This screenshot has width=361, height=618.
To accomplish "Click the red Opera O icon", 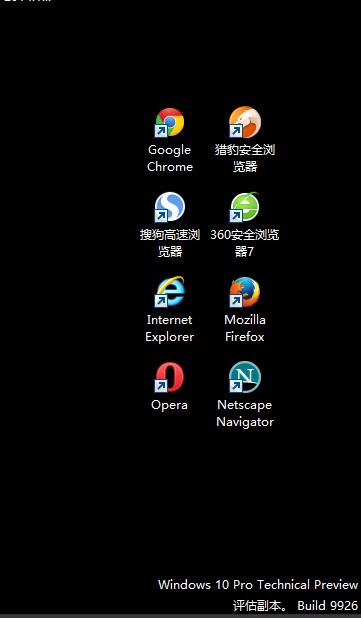I will (169, 377).
